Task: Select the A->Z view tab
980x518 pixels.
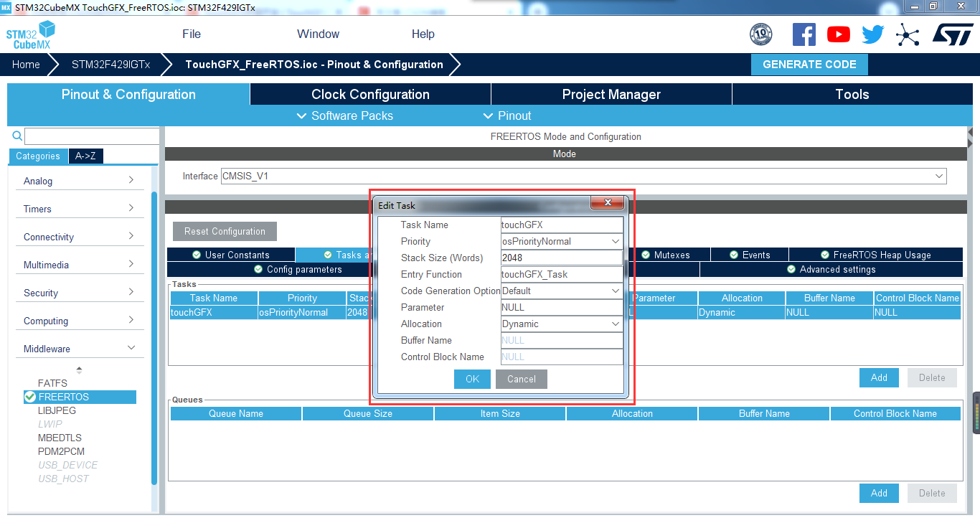Action: click(x=86, y=156)
